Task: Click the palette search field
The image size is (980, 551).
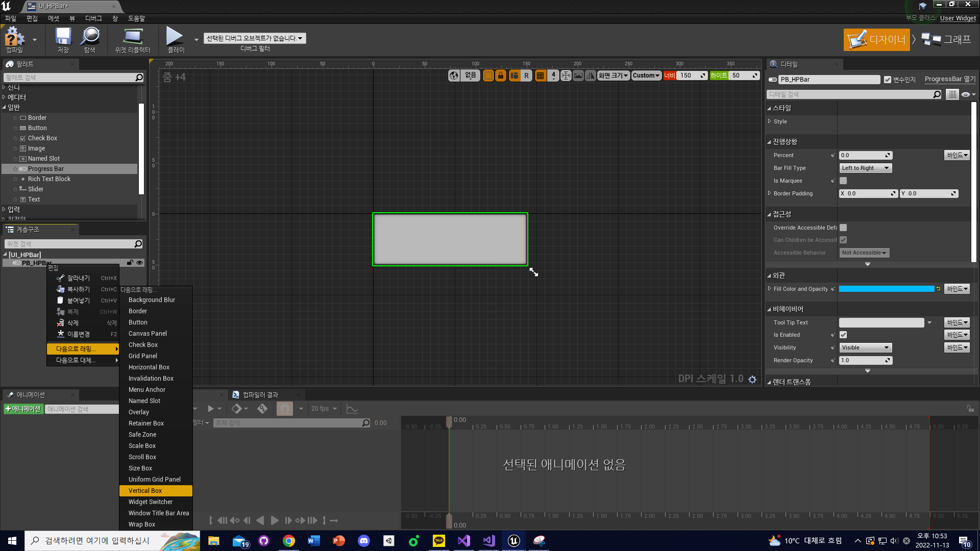Action: click(69, 78)
